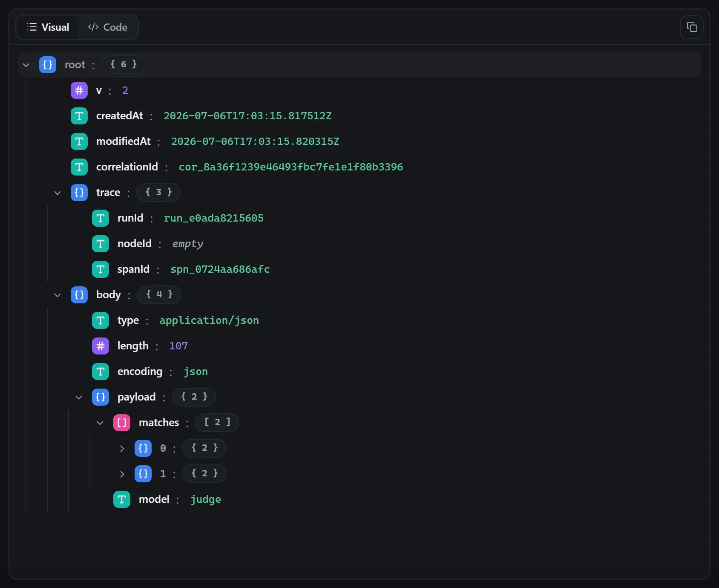Click the length key label
This screenshot has height=588, width=719.
point(133,346)
